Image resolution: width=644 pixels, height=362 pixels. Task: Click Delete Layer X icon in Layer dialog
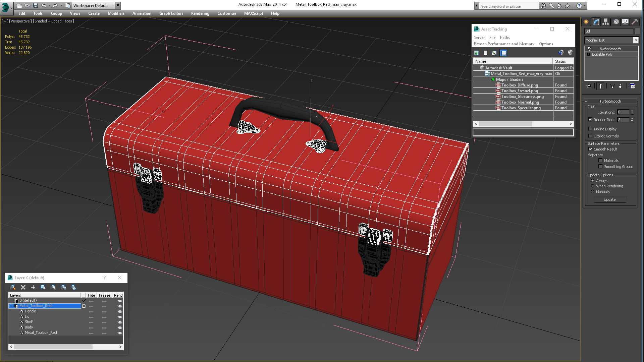tap(23, 287)
